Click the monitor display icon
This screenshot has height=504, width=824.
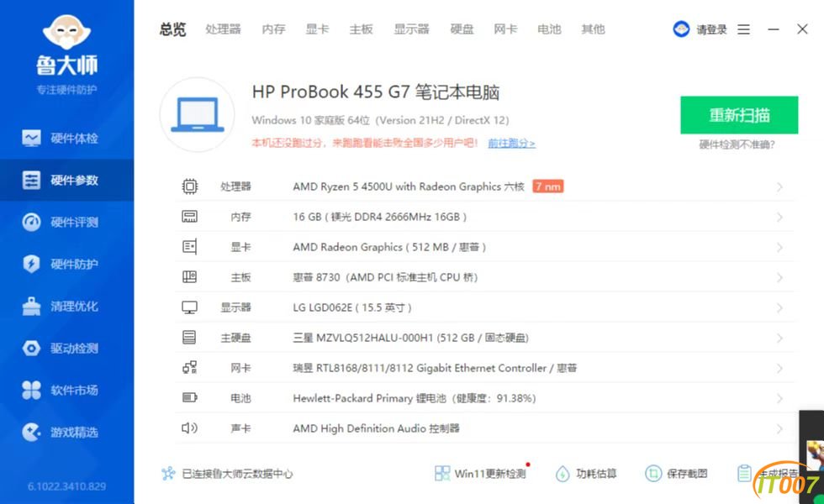tap(190, 307)
